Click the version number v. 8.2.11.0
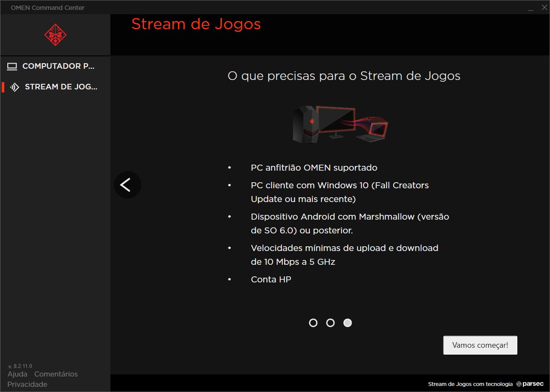Viewport: 550px width, 392px height. click(x=20, y=366)
